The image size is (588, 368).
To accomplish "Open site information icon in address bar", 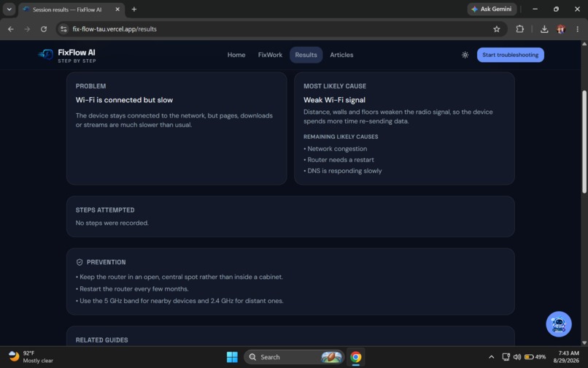I will (63, 29).
